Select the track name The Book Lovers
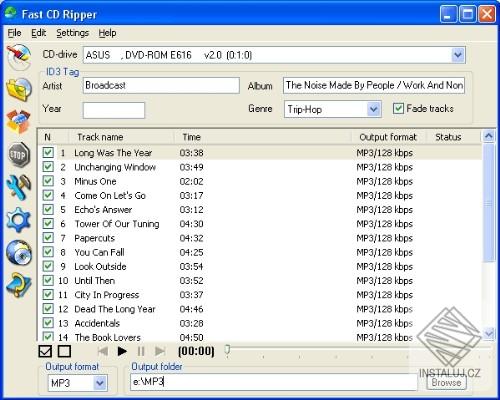The image size is (500, 400). [108, 337]
